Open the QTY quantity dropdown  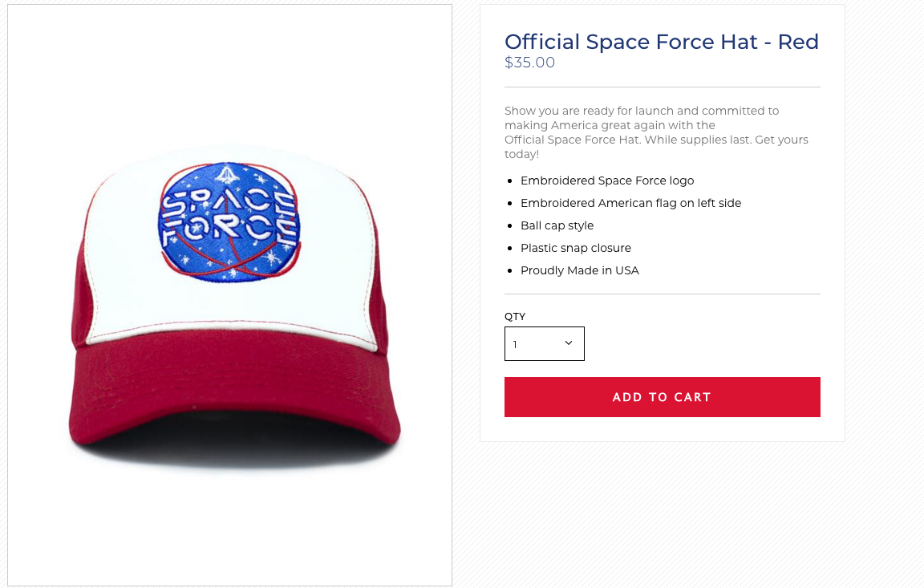[x=544, y=343]
